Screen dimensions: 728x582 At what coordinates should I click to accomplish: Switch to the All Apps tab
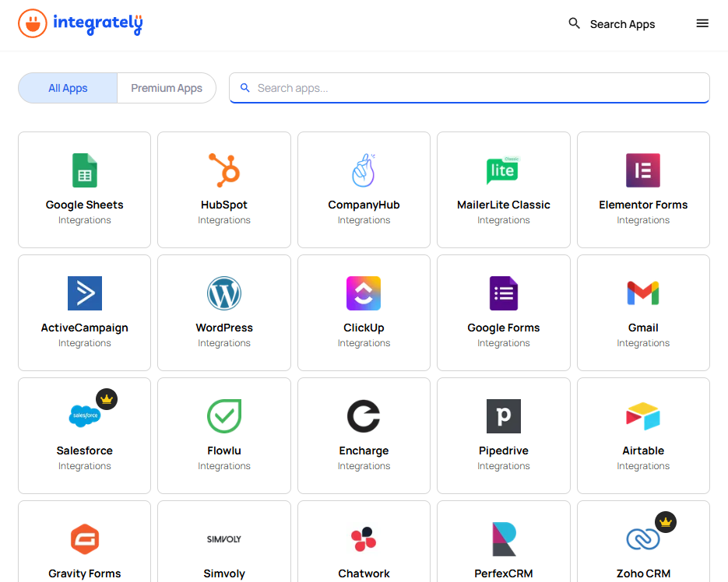coord(68,88)
